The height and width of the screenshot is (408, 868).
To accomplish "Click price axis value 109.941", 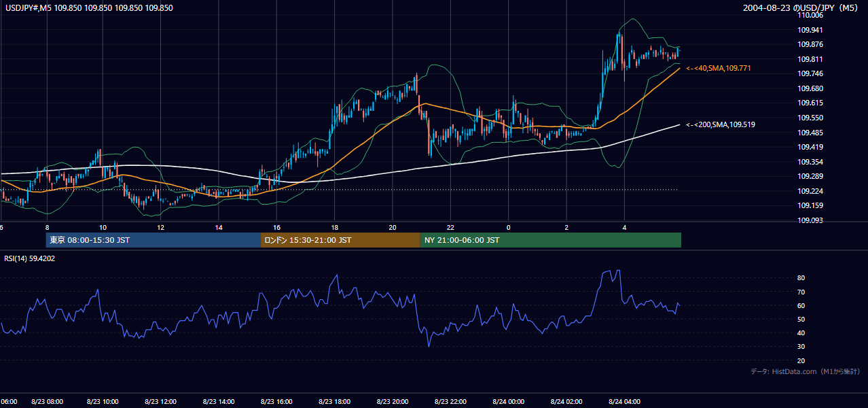I will 810,30.
